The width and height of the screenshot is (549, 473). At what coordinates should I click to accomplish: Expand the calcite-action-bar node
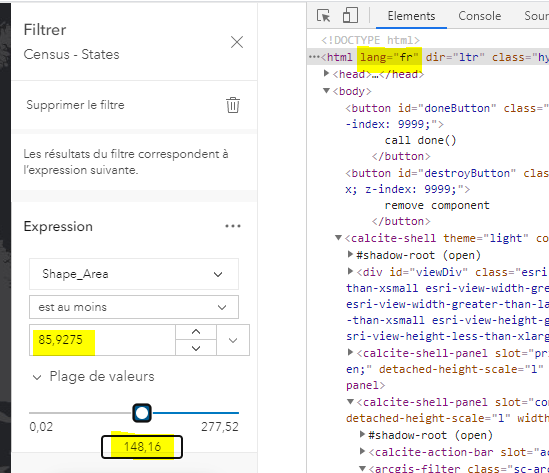pos(362,452)
